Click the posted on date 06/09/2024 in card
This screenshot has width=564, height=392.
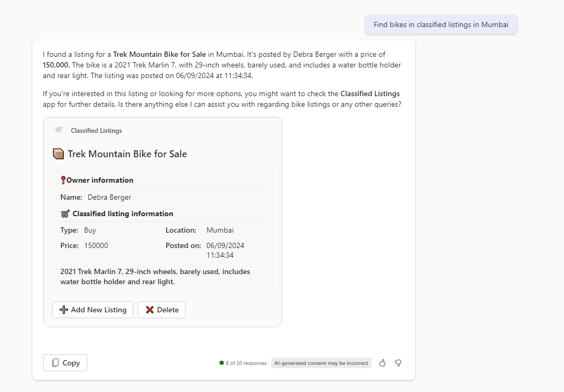(225, 245)
